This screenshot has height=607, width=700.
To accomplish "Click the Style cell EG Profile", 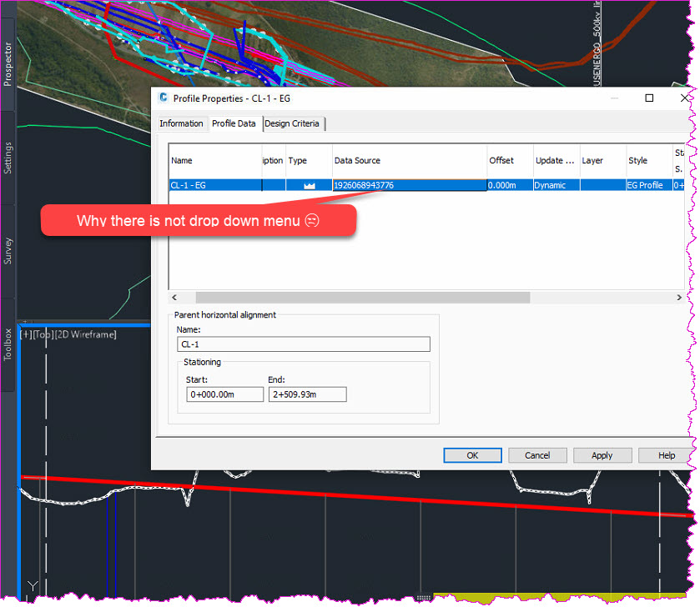I will pyautogui.click(x=649, y=185).
